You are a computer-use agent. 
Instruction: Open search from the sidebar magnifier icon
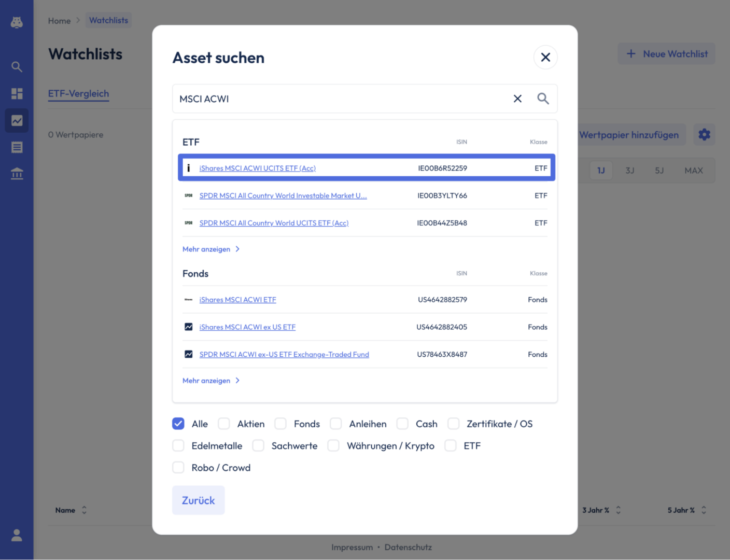click(x=17, y=66)
